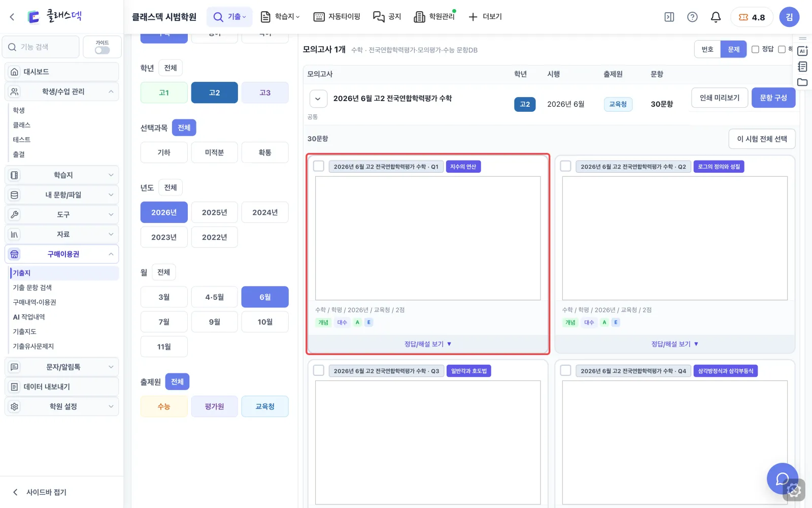Open the chat support bubble
The width and height of the screenshot is (812, 508).
coord(782,479)
